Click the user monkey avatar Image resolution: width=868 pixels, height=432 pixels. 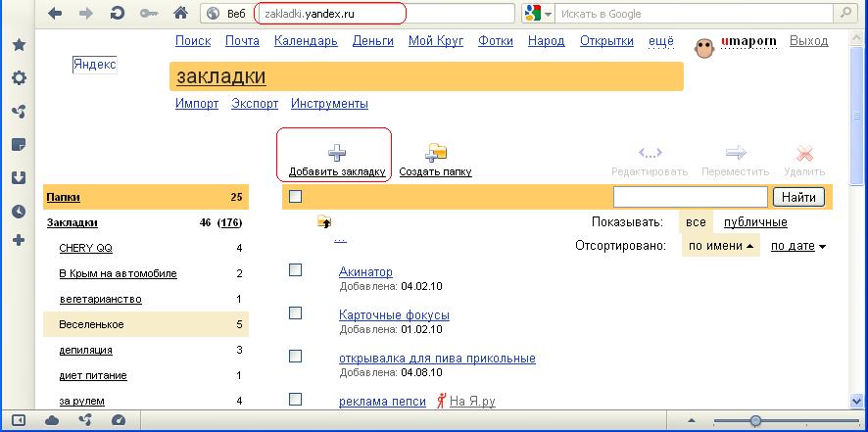[x=704, y=48]
